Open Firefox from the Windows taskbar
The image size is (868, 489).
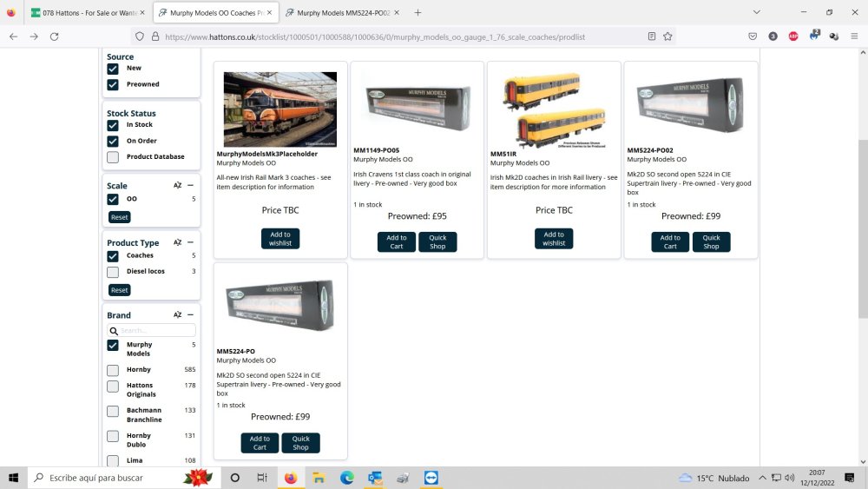(290, 478)
